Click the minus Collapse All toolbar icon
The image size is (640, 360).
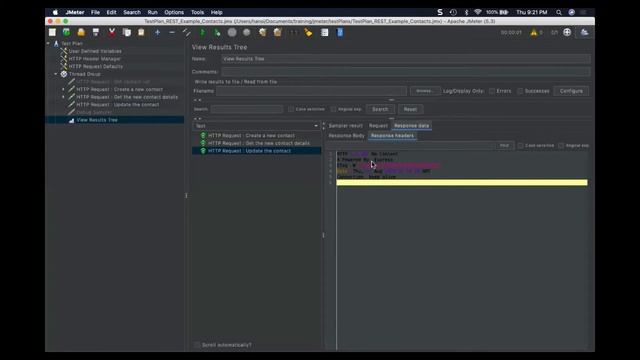(x=172, y=32)
